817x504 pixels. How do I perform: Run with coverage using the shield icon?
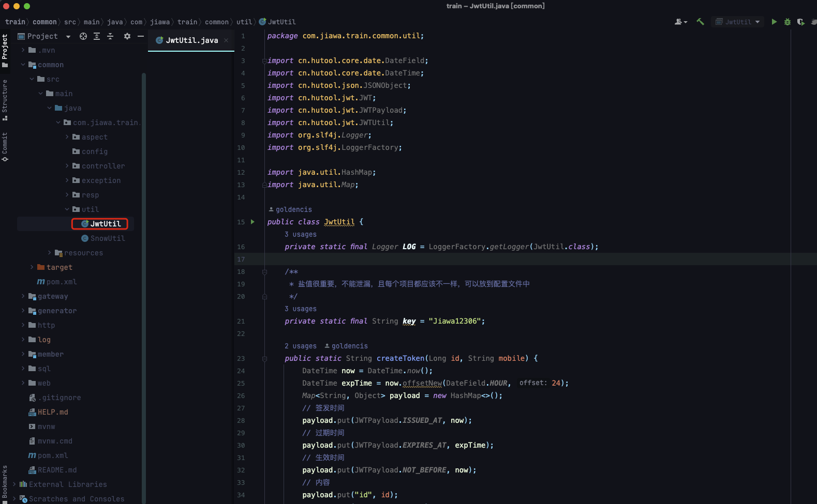tap(800, 22)
